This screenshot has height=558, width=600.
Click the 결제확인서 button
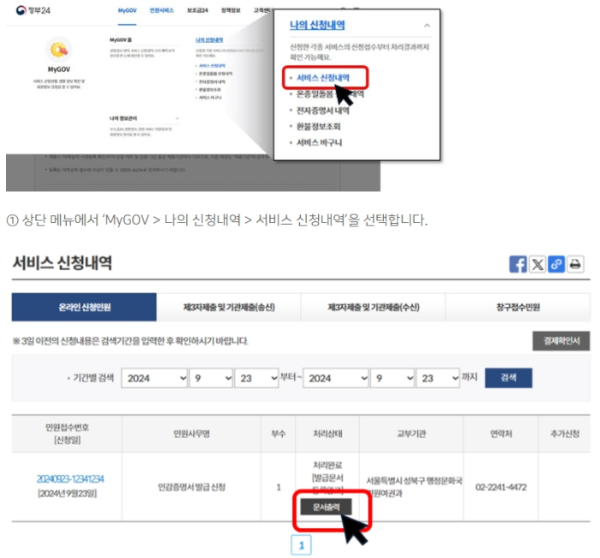(x=561, y=341)
